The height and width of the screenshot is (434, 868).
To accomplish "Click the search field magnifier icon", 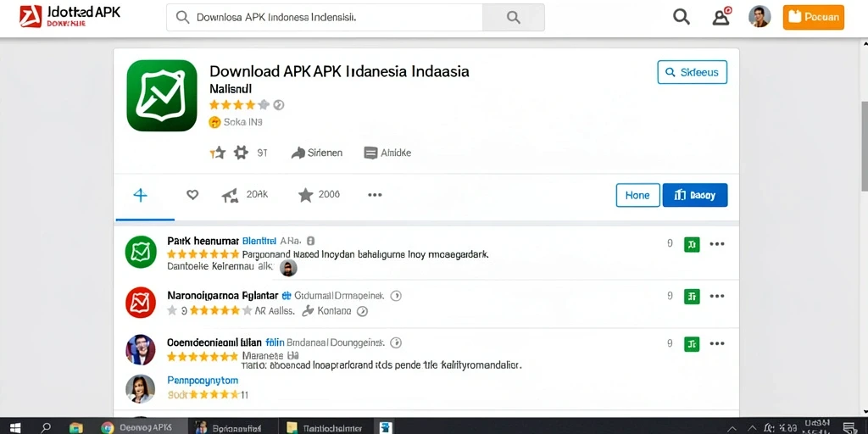I will pos(182,17).
